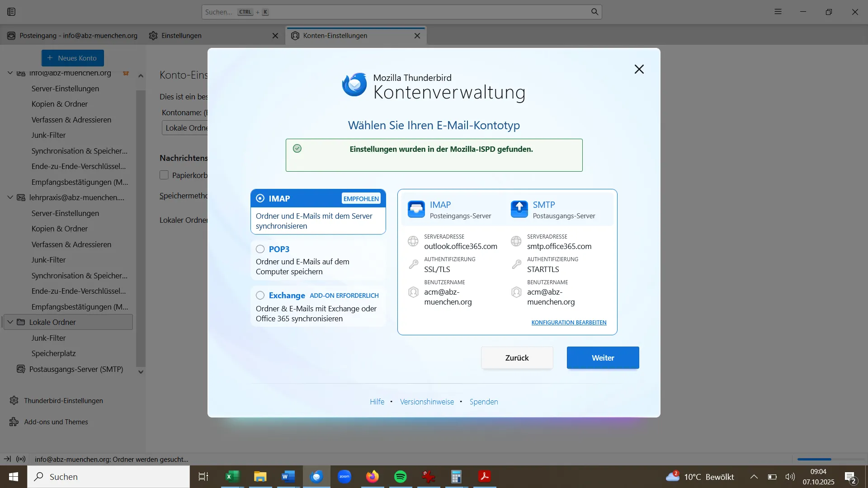868x488 pixels.
Task: Collapse the info@abz-muenchen.org account node
Action: tap(10, 73)
